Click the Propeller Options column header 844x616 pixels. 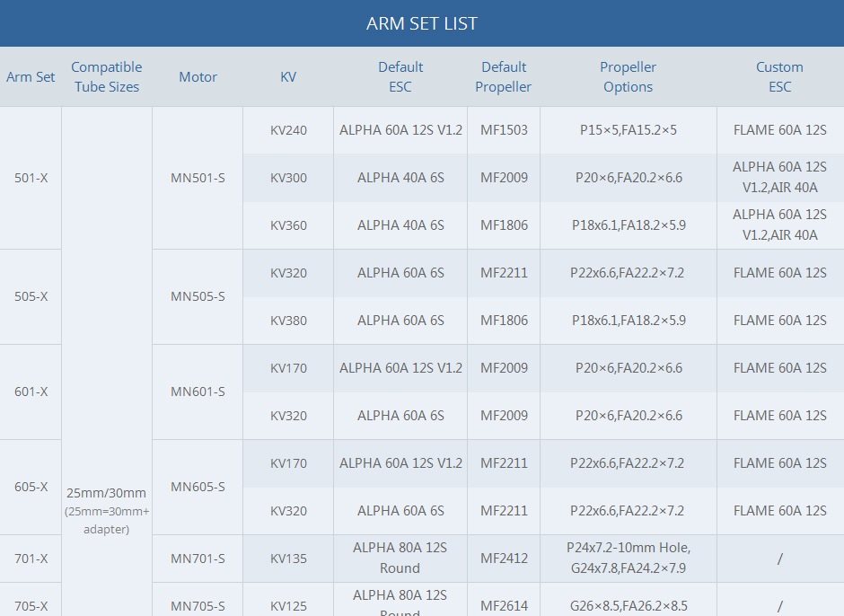(628, 77)
